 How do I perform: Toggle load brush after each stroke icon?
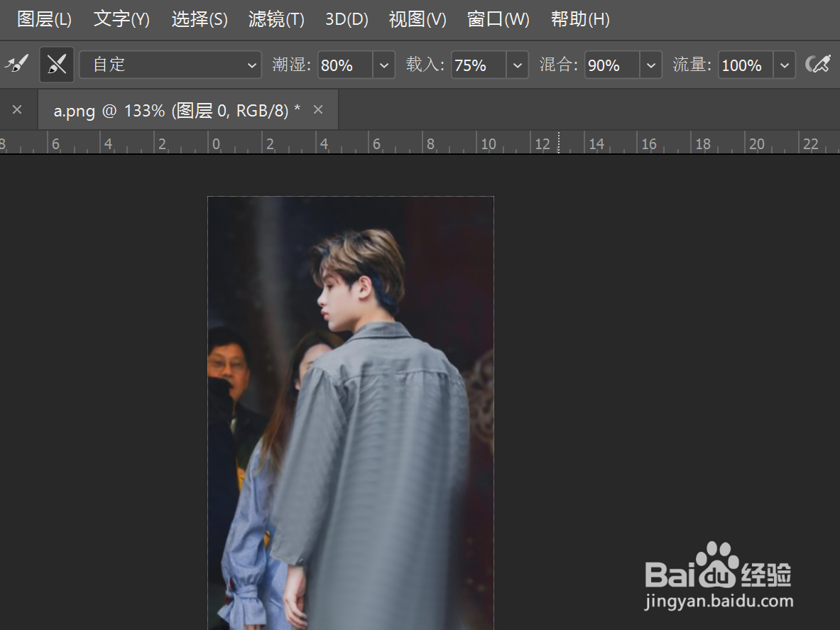click(x=16, y=65)
